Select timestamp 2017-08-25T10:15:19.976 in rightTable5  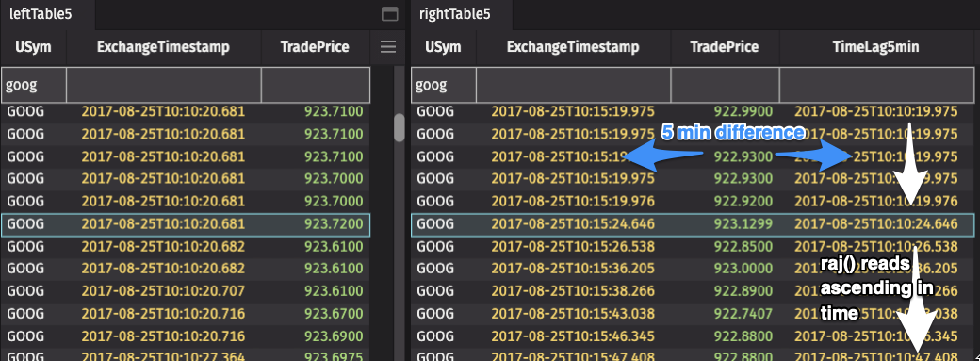pos(573,201)
